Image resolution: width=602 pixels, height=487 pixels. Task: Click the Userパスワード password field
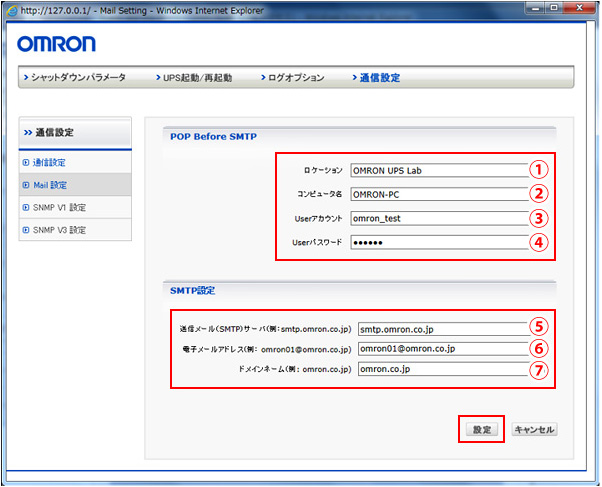tap(437, 242)
